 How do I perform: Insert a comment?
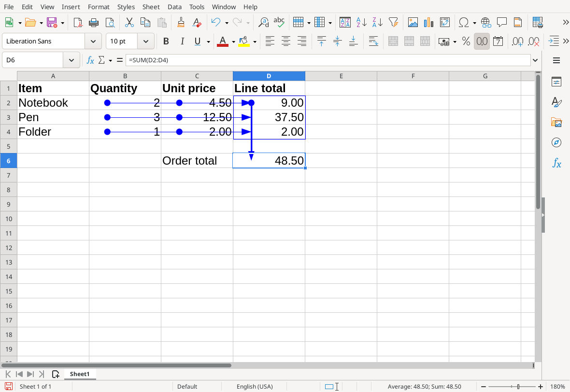(502, 23)
